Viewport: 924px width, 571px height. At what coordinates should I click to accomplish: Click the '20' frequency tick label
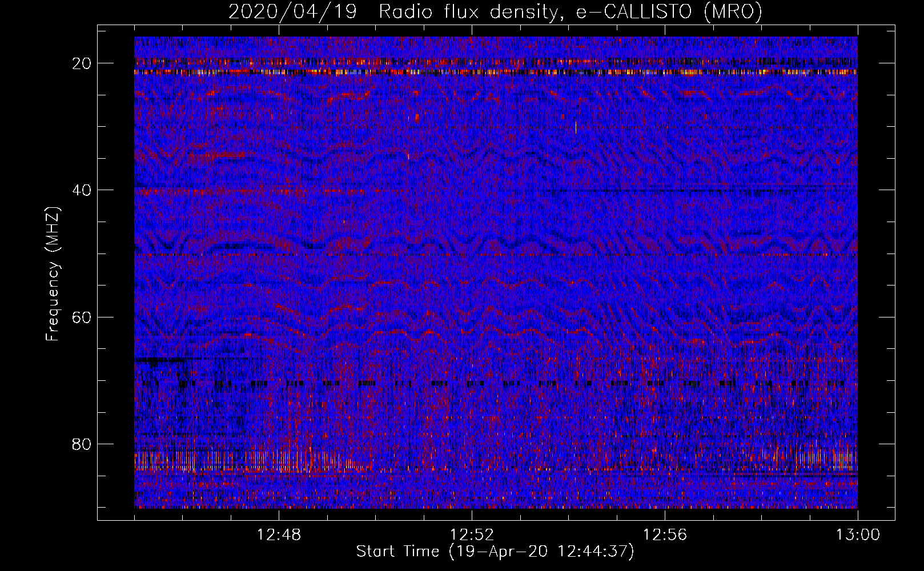82,63
